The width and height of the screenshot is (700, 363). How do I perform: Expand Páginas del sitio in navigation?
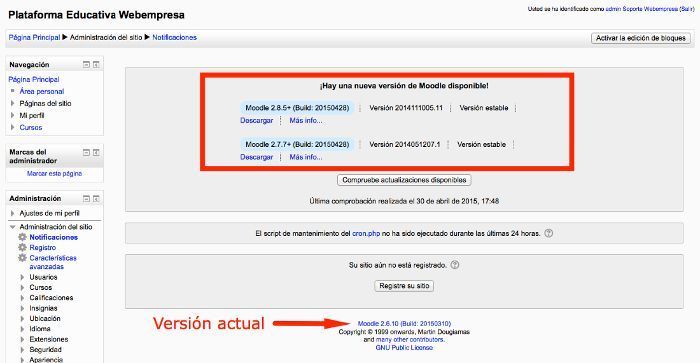tap(12, 103)
